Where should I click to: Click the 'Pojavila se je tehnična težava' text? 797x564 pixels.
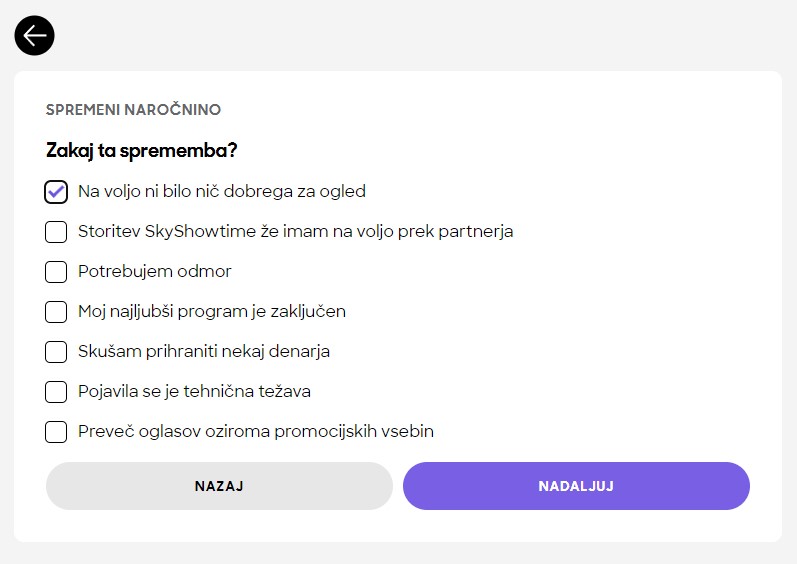[194, 391]
